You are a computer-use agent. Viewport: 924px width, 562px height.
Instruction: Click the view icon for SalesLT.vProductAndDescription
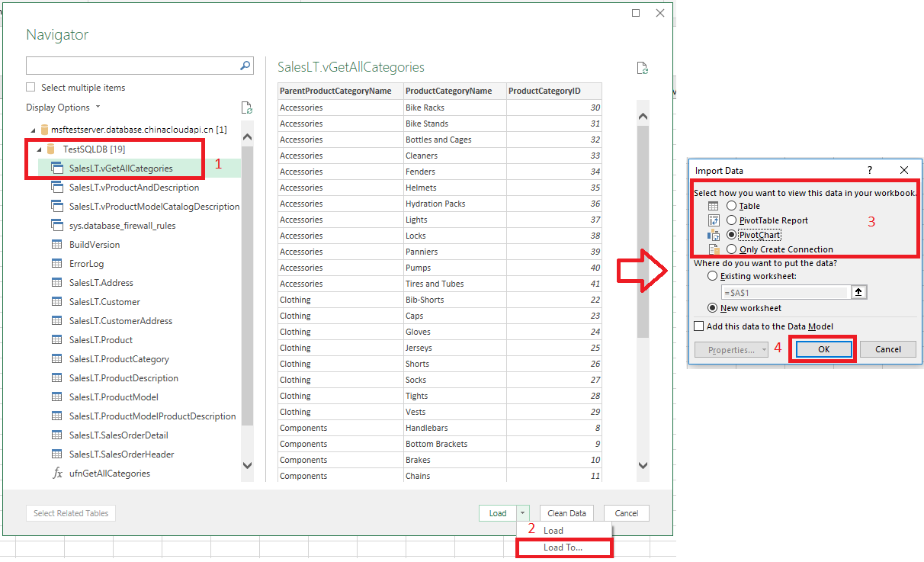pos(56,187)
